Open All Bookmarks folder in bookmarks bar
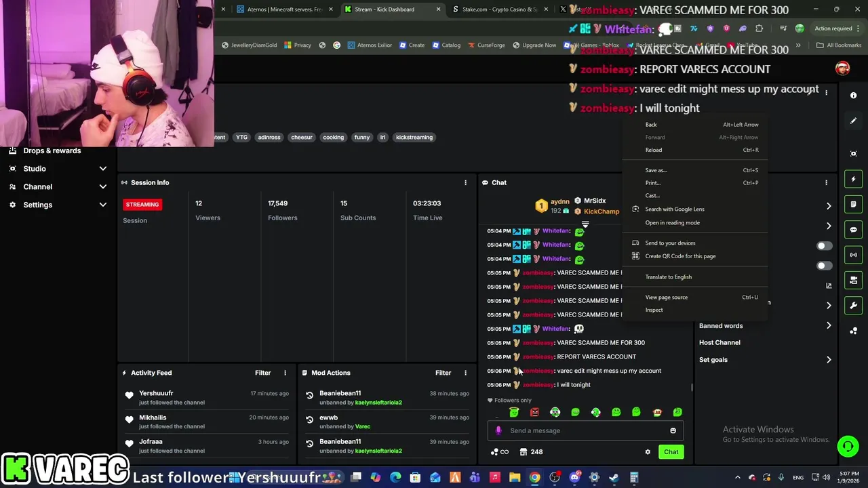Image resolution: width=868 pixels, height=488 pixels. click(839, 45)
